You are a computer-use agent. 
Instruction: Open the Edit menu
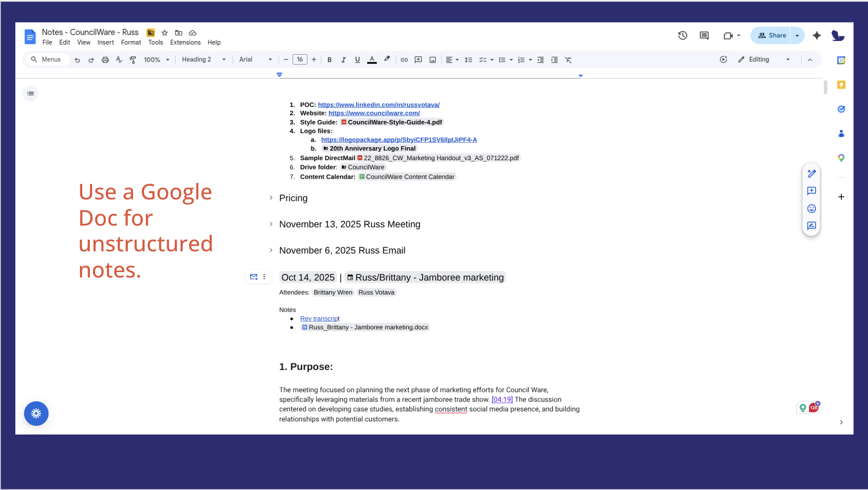(x=65, y=42)
